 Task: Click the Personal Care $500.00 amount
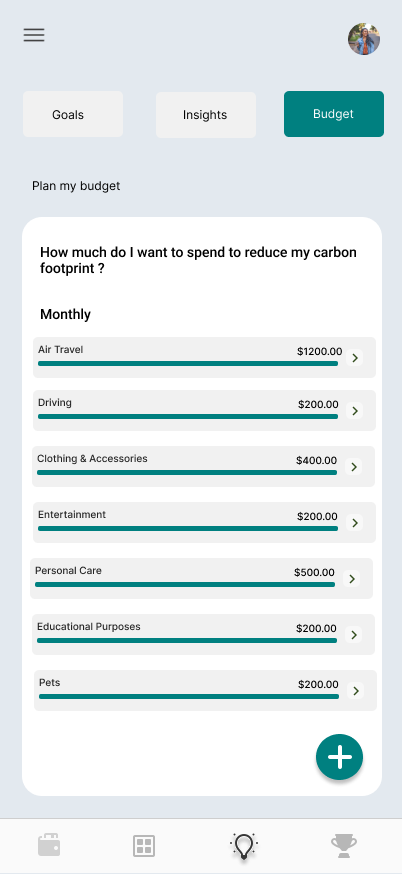314,572
